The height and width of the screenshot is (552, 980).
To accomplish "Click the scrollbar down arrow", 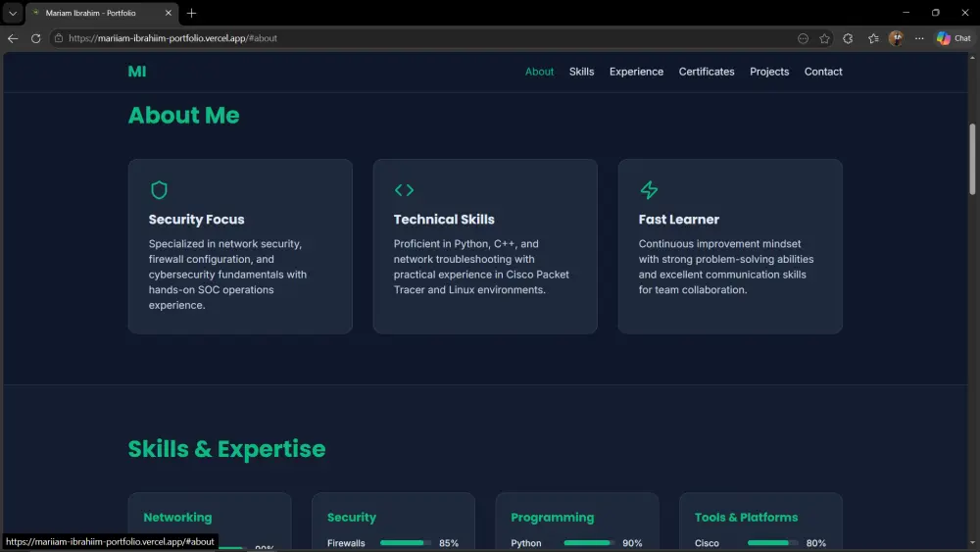I will pos(972,543).
